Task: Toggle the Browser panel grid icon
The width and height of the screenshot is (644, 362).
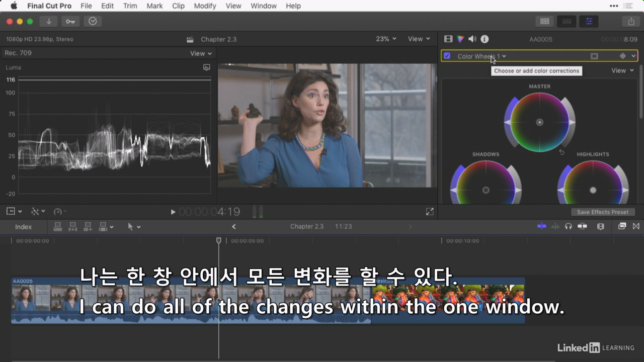Action: 544,21
